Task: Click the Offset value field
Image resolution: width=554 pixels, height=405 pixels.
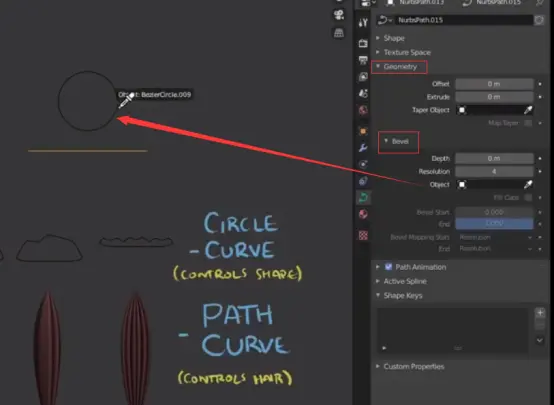Action: (x=494, y=84)
